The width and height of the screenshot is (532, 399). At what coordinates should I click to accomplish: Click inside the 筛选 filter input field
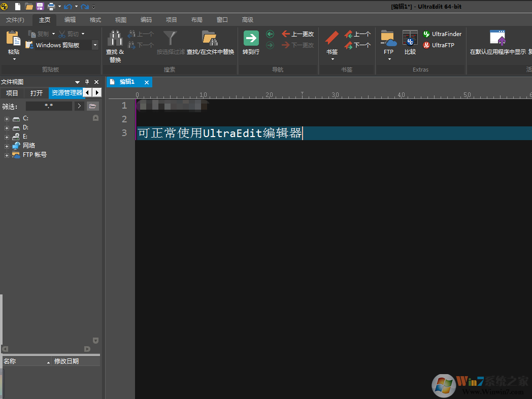tap(49, 106)
